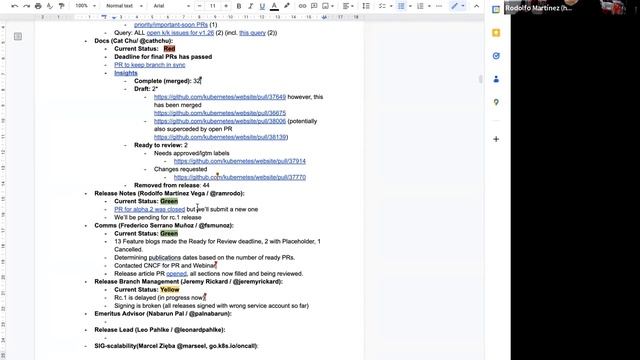
Task: Open link 'priority/important-soon PRs'
Action: pos(171,25)
